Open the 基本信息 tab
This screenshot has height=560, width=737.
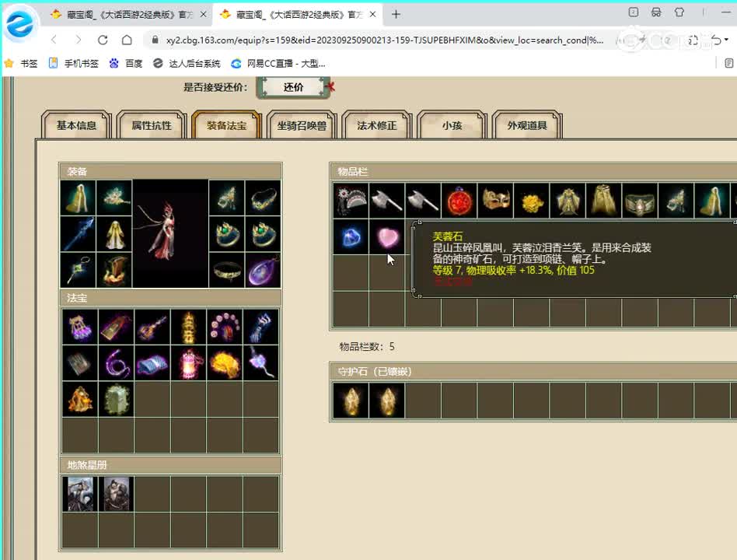(76, 125)
